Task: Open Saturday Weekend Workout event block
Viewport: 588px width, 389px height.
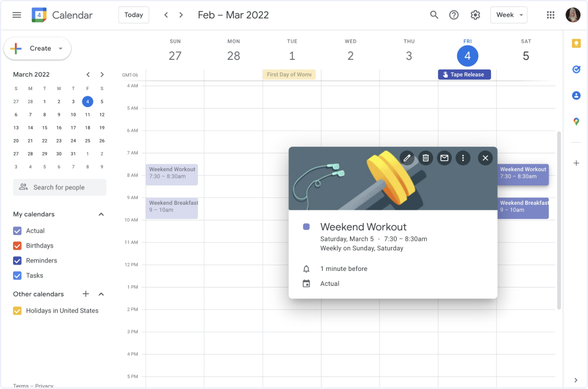Action: 523,175
